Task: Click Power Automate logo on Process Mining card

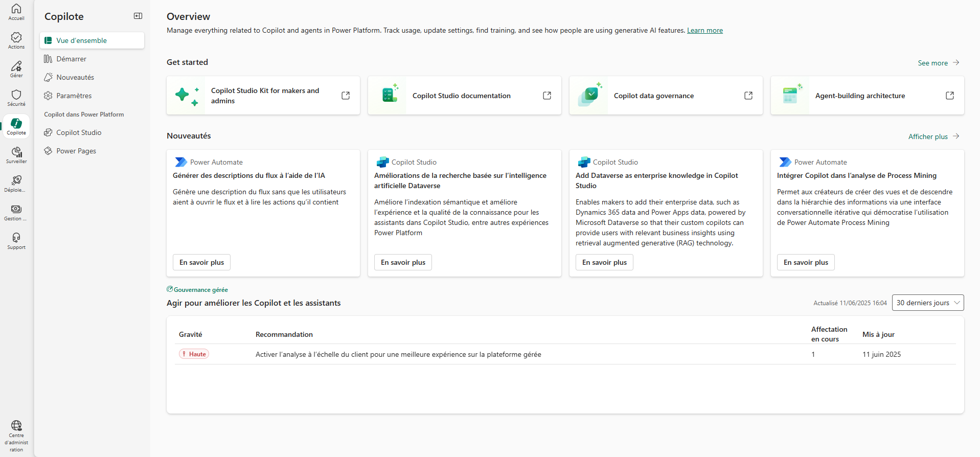Action: pyautogui.click(x=785, y=162)
